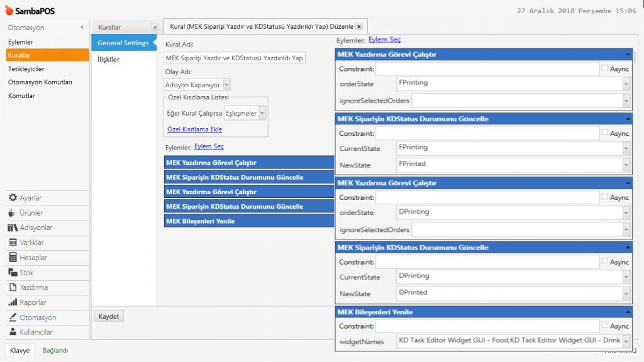Image resolution: width=644 pixels, height=362 pixels.
Task: Check Async on first KDStatus Durumunu Güncelle
Action: (605, 133)
